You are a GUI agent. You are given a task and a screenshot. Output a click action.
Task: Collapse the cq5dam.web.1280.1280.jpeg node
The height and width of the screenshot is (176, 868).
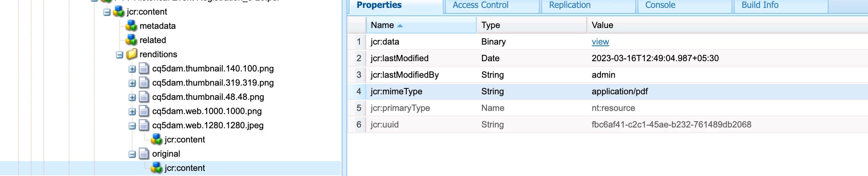(132, 126)
